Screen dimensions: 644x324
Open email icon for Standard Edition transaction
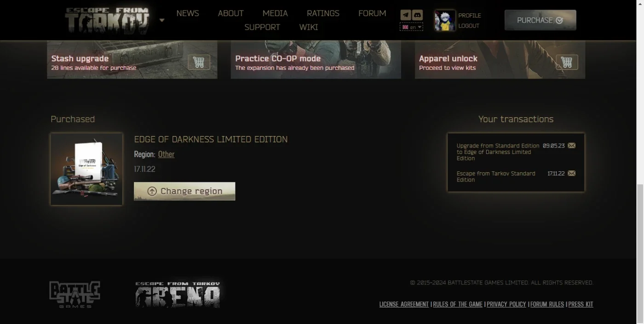571,173
